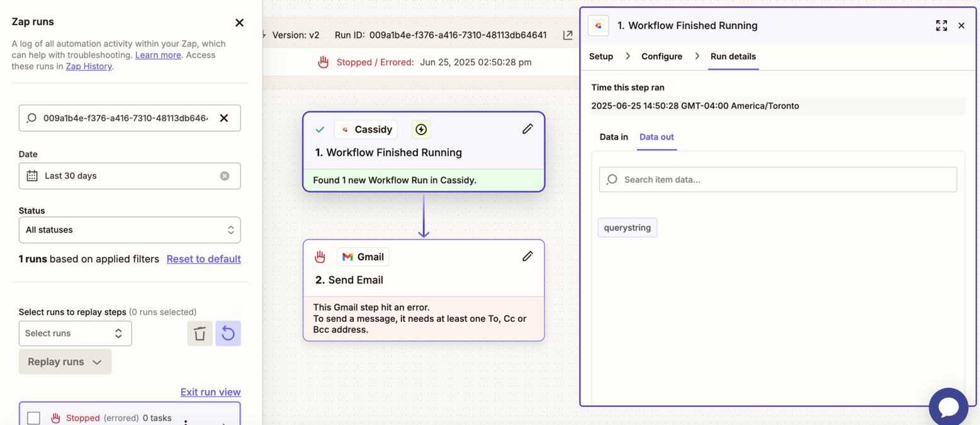This screenshot has height=425, width=980.
Task: Click the calendar icon in Date field
Action: click(x=32, y=176)
